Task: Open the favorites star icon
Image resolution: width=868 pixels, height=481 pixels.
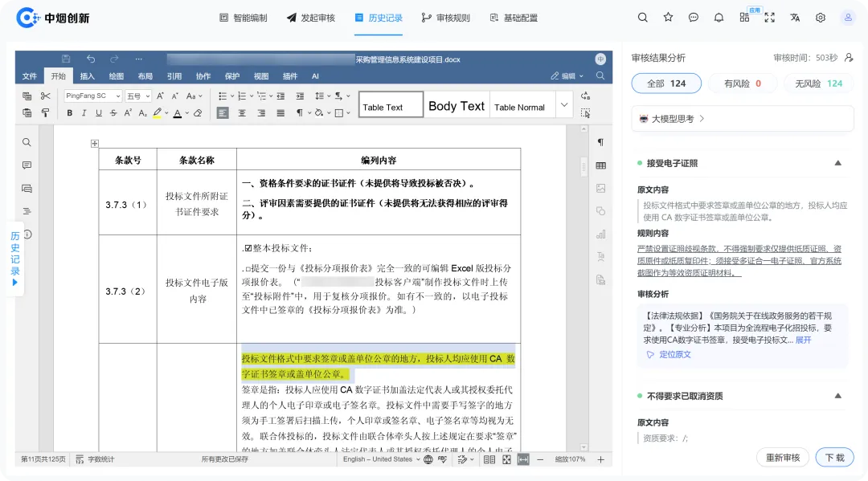Action: click(x=668, y=18)
